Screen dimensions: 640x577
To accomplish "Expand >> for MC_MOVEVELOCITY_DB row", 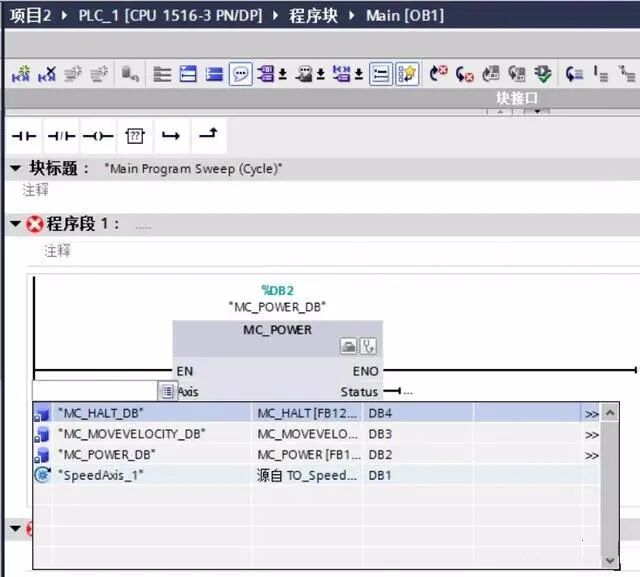I will point(591,435).
